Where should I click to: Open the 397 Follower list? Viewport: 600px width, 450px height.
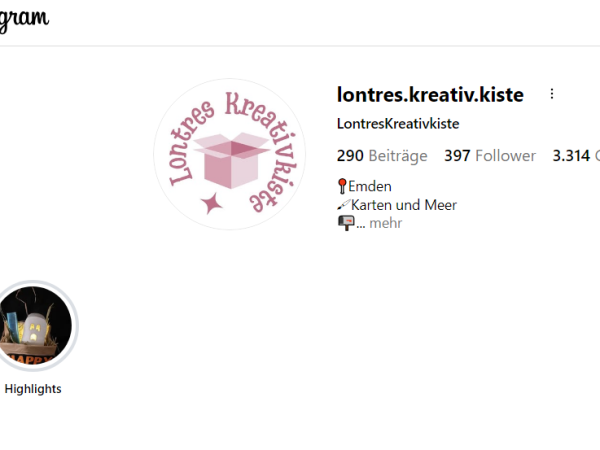[490, 156]
